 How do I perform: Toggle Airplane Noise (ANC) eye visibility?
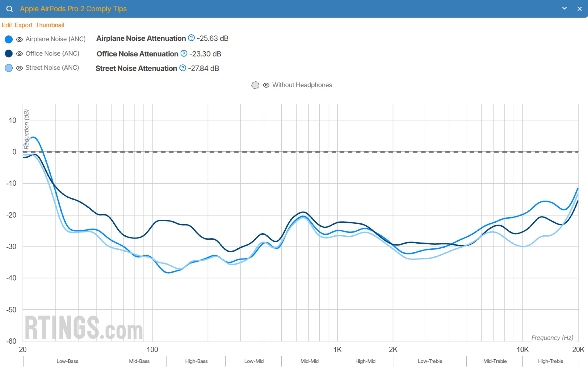[x=19, y=39]
